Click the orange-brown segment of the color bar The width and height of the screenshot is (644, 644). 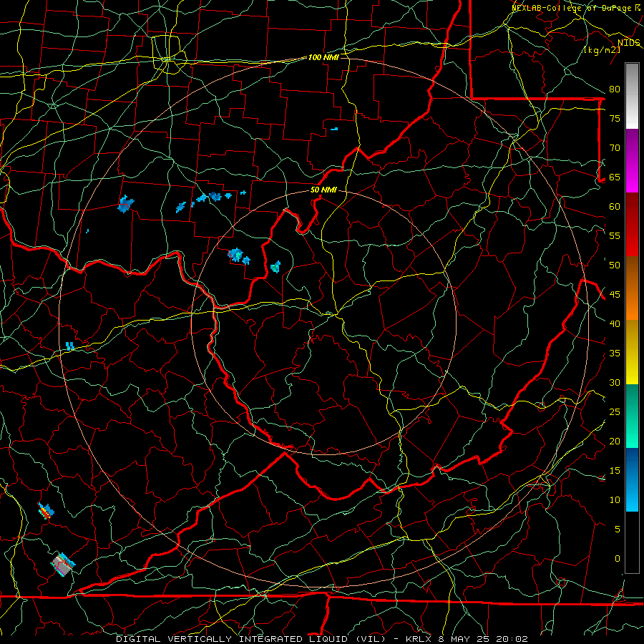point(632,288)
